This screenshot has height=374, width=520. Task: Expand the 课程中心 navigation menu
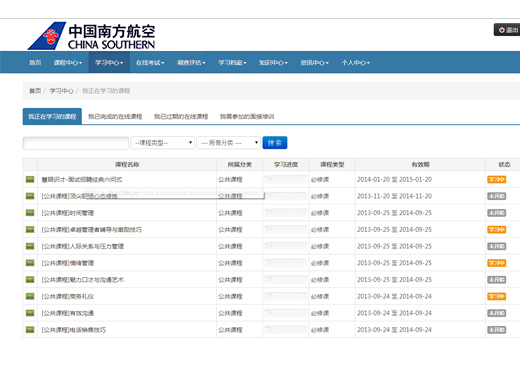[68, 63]
